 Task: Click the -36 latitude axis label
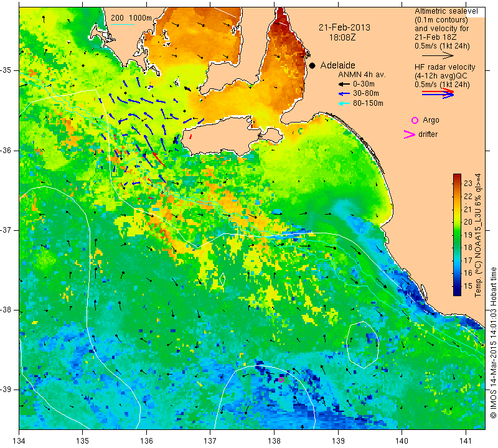pos(6,150)
